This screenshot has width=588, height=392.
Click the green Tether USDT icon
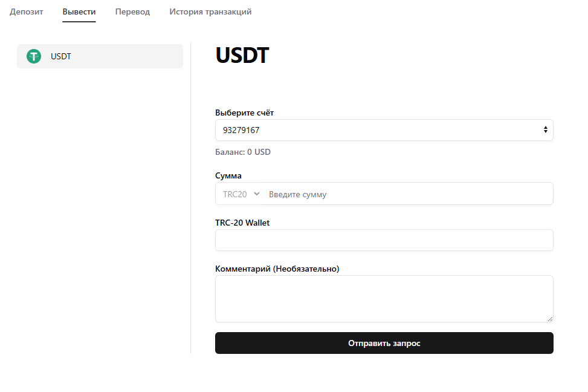(34, 56)
